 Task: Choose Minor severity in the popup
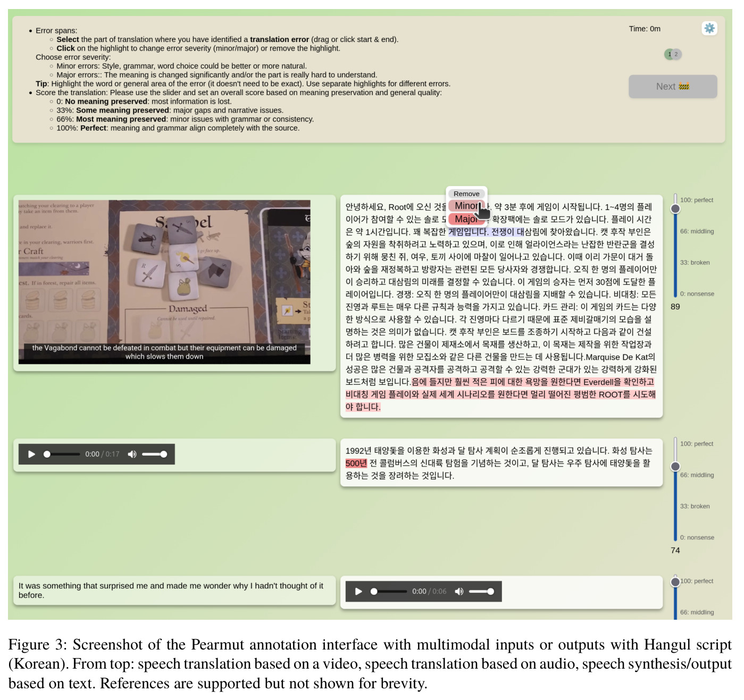(466, 206)
